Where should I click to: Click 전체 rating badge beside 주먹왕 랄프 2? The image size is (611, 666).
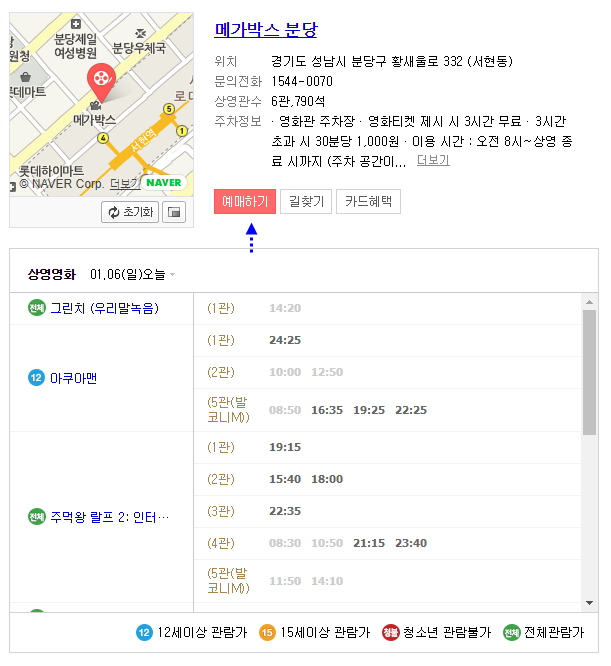(37, 516)
